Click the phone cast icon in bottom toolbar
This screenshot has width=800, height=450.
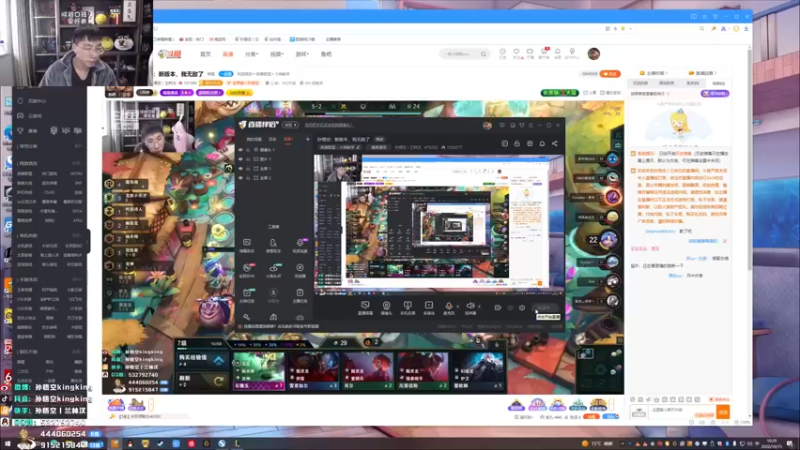pos(407,307)
